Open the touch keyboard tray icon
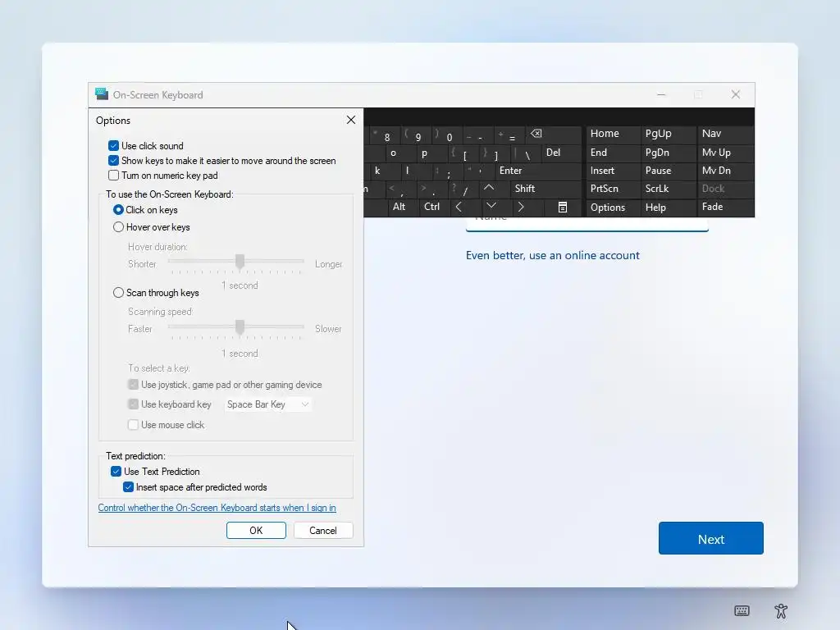Viewport: 840px width, 630px height. click(742, 610)
